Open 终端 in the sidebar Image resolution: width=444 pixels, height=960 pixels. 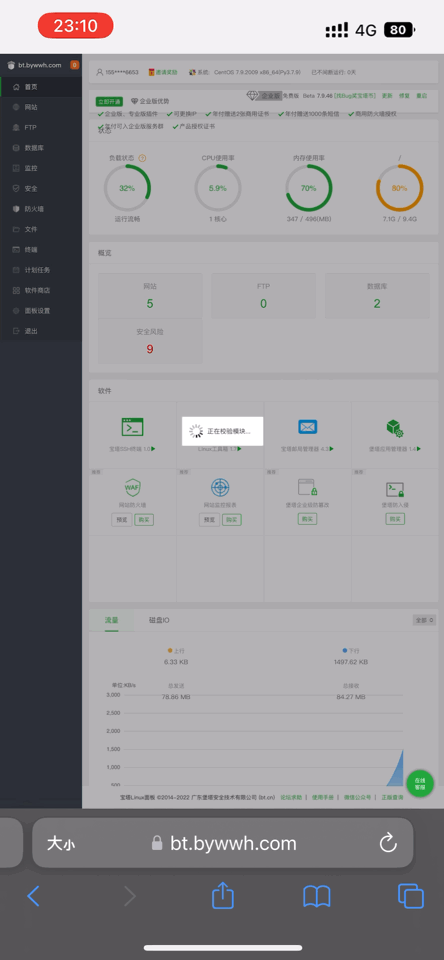(40, 249)
